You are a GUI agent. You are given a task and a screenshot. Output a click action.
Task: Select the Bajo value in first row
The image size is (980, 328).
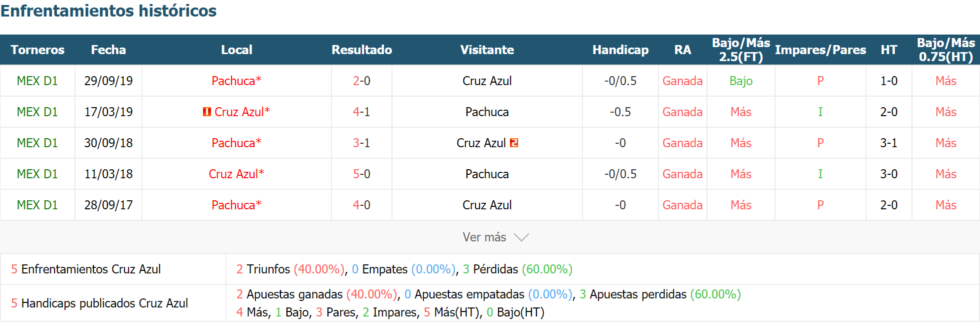click(x=741, y=81)
